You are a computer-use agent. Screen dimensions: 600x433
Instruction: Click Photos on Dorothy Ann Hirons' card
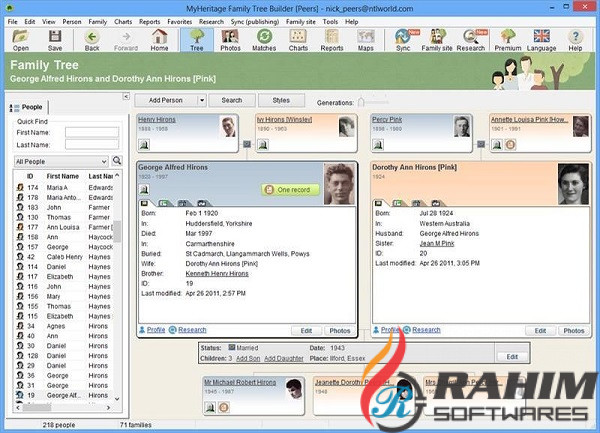pos(574,330)
